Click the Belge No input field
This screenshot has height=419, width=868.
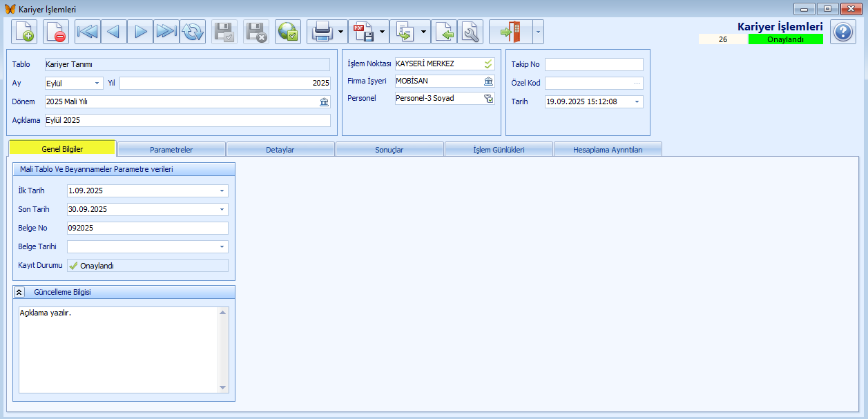pos(147,228)
